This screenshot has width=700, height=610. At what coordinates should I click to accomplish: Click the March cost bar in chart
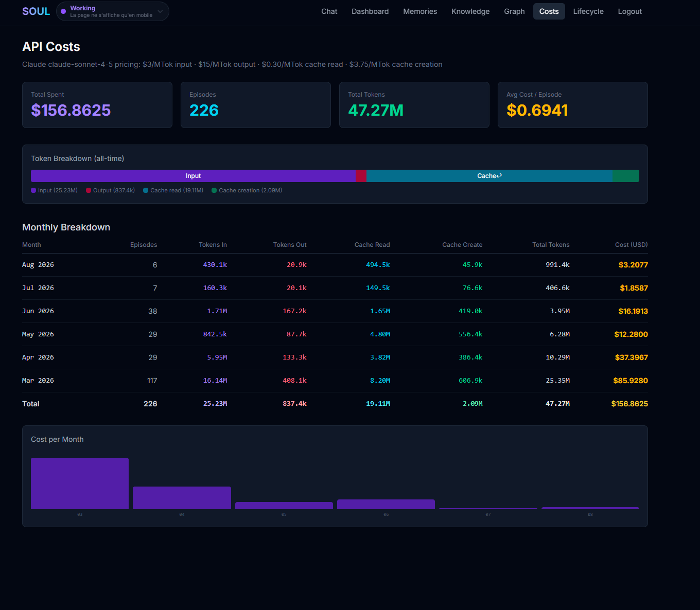pos(80,483)
